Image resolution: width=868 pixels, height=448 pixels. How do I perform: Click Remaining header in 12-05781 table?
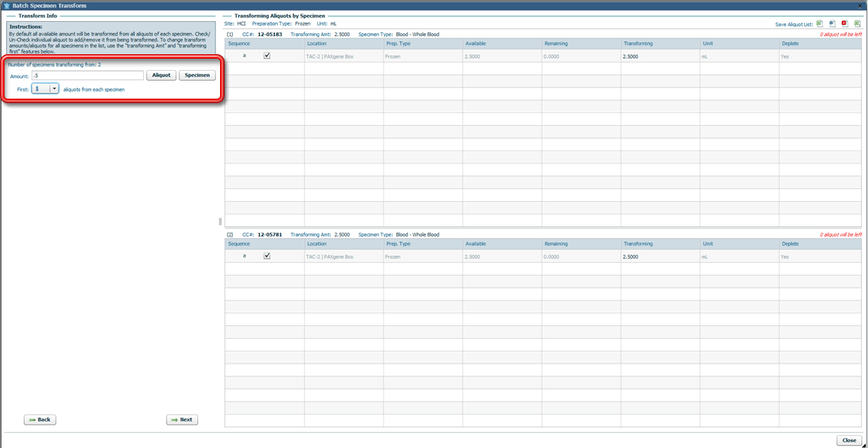[581, 244]
